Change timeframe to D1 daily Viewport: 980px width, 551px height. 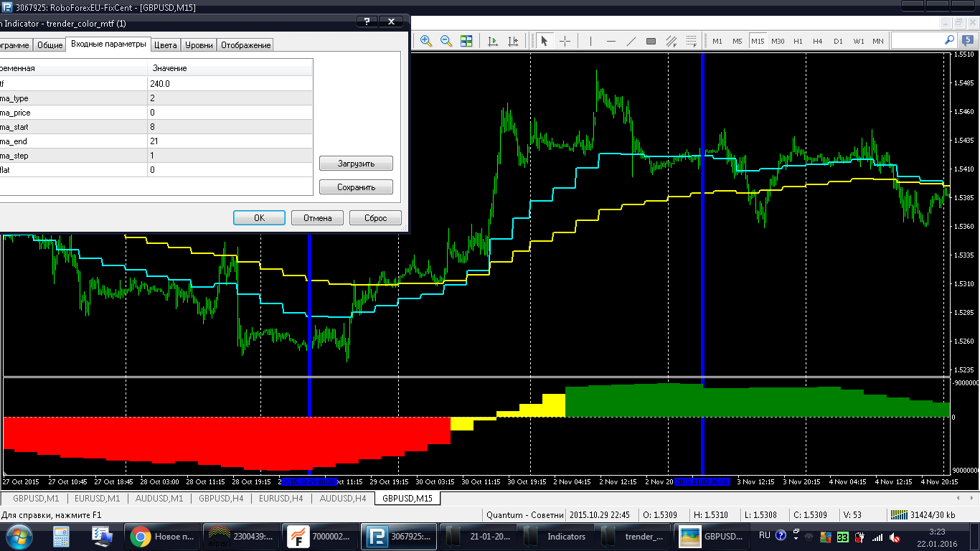coord(838,41)
